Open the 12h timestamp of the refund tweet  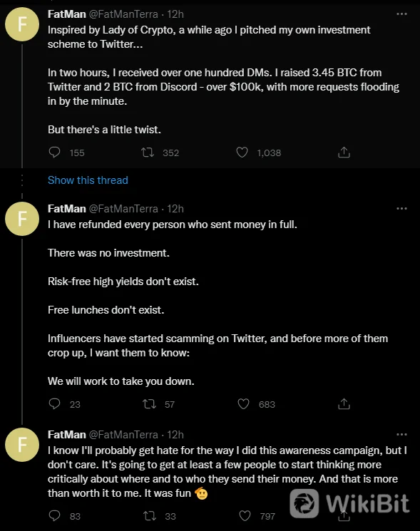pos(175,209)
